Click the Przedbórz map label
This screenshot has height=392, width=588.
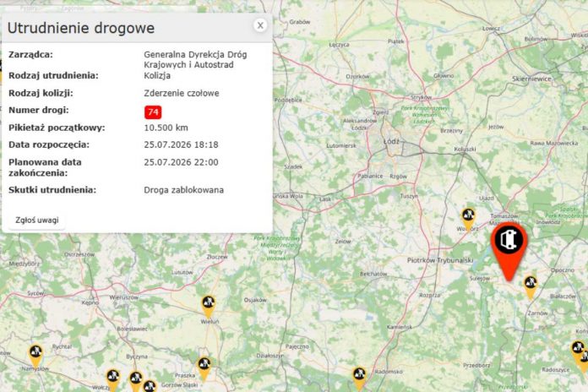coord(476,365)
